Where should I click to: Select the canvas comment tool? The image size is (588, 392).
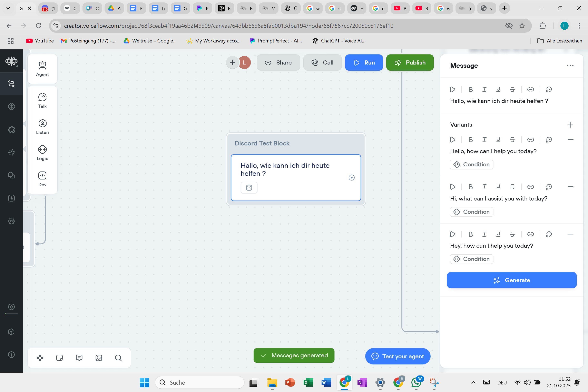[x=79, y=358]
